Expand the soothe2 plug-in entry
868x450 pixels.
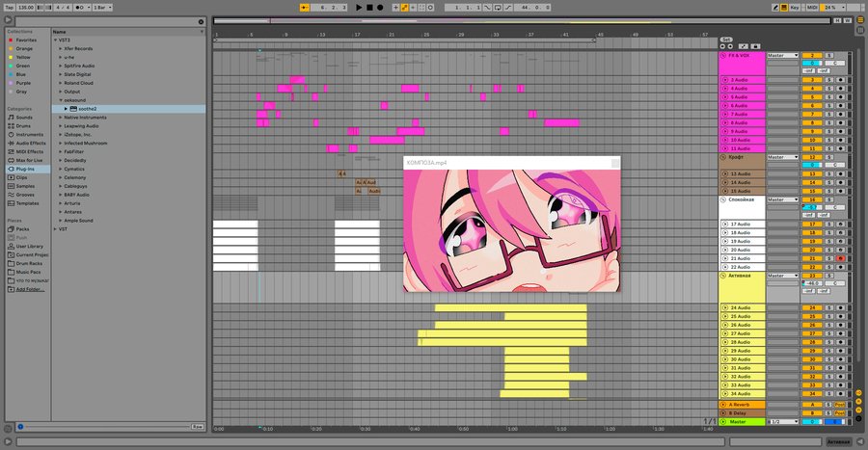tap(66, 109)
